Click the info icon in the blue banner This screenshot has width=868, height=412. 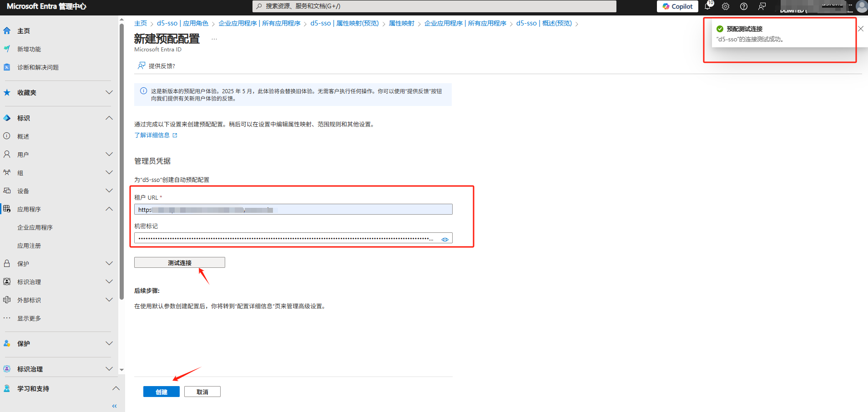(143, 91)
